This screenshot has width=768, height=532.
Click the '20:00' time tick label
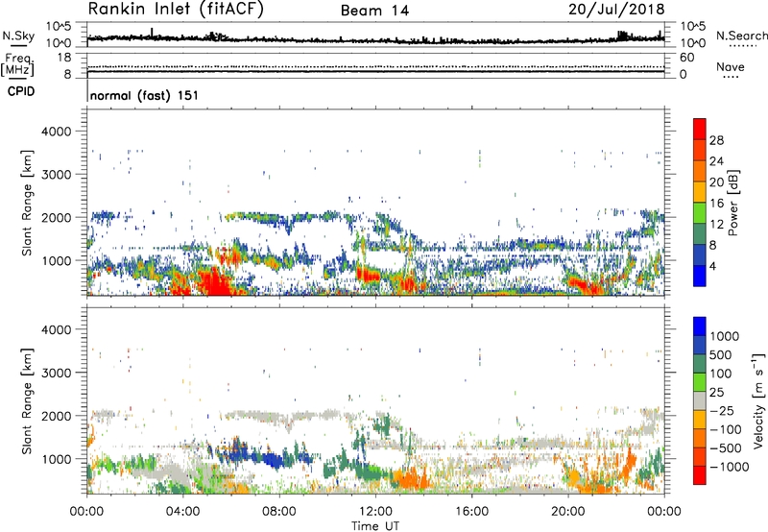point(567,512)
